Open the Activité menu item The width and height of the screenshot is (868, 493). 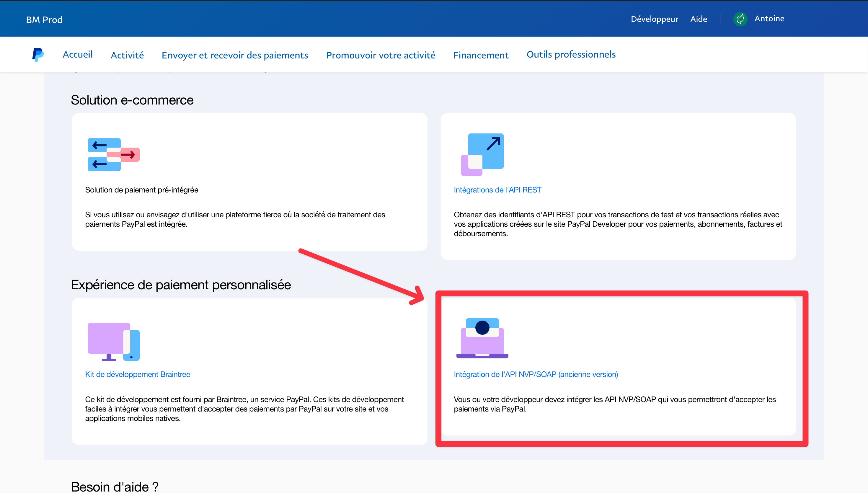[127, 55]
